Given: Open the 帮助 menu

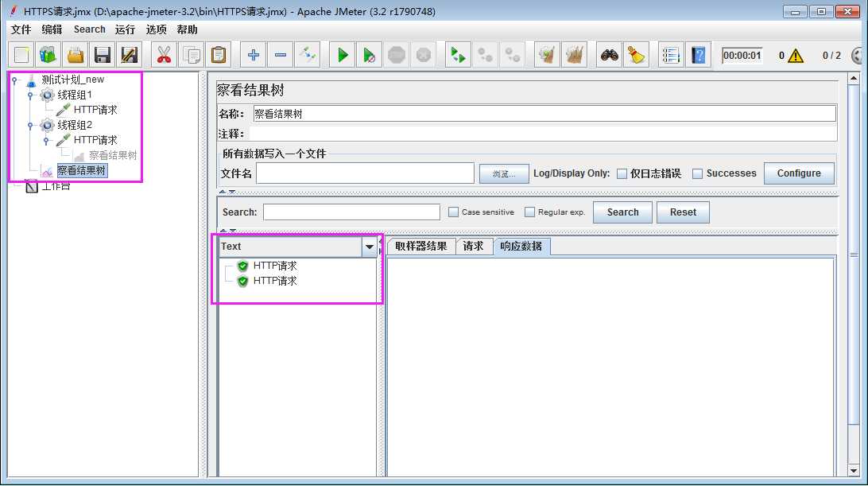Looking at the screenshot, I should click(x=187, y=29).
